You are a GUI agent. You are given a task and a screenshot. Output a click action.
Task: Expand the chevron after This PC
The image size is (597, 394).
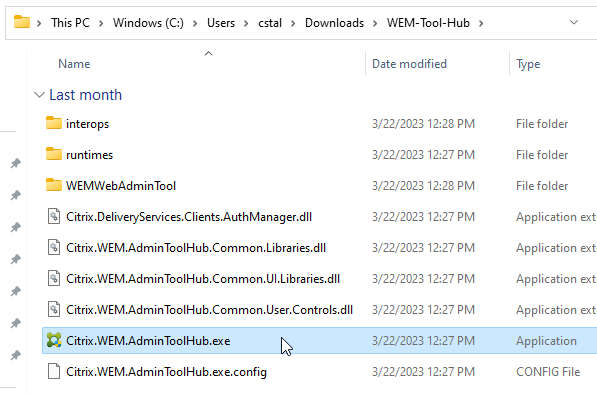click(x=101, y=23)
